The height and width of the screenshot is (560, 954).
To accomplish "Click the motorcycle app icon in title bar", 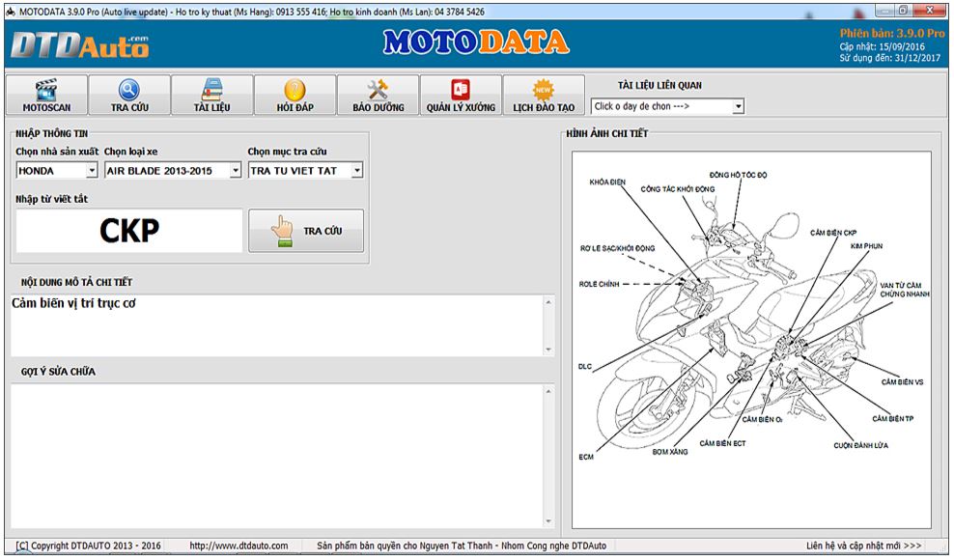I will (x=11, y=12).
